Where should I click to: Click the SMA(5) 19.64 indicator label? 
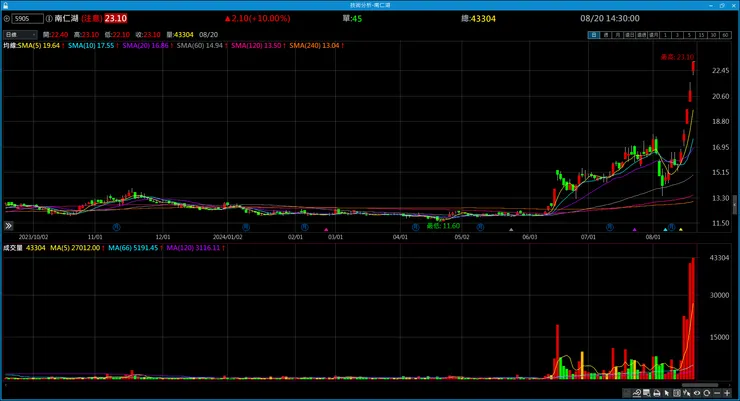39,45
